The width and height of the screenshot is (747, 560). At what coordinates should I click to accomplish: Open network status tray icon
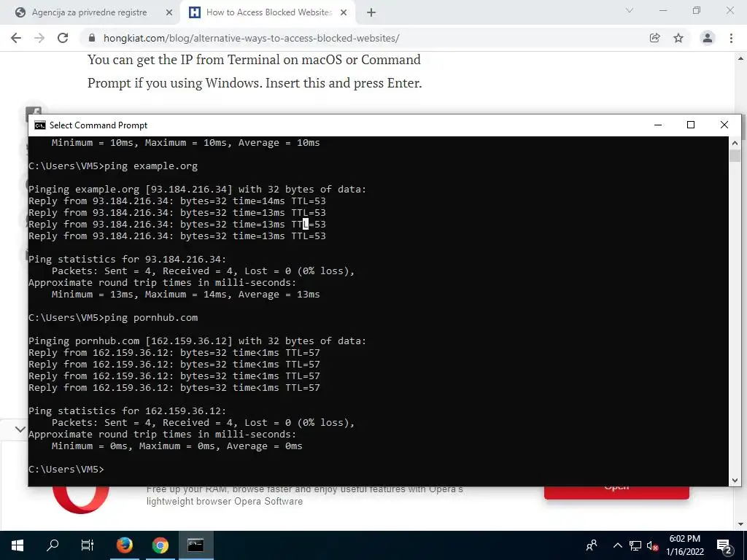(635, 545)
